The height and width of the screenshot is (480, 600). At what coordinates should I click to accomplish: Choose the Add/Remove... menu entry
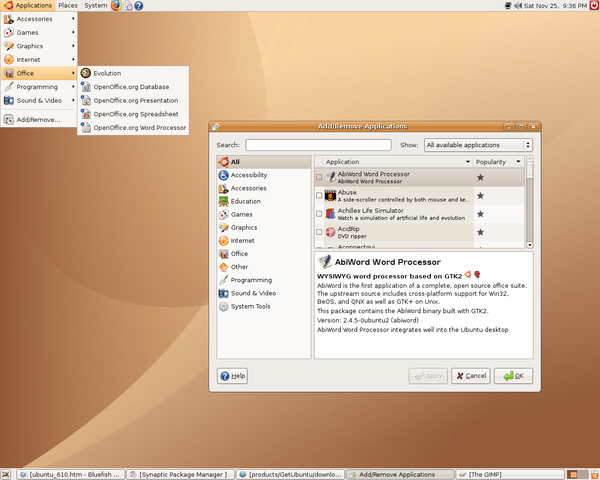[39, 120]
